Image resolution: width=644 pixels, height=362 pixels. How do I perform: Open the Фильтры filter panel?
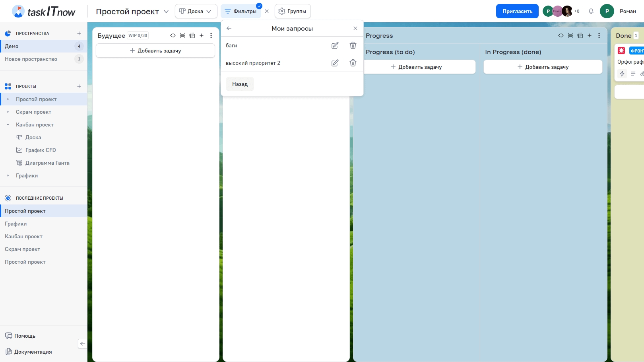click(241, 11)
